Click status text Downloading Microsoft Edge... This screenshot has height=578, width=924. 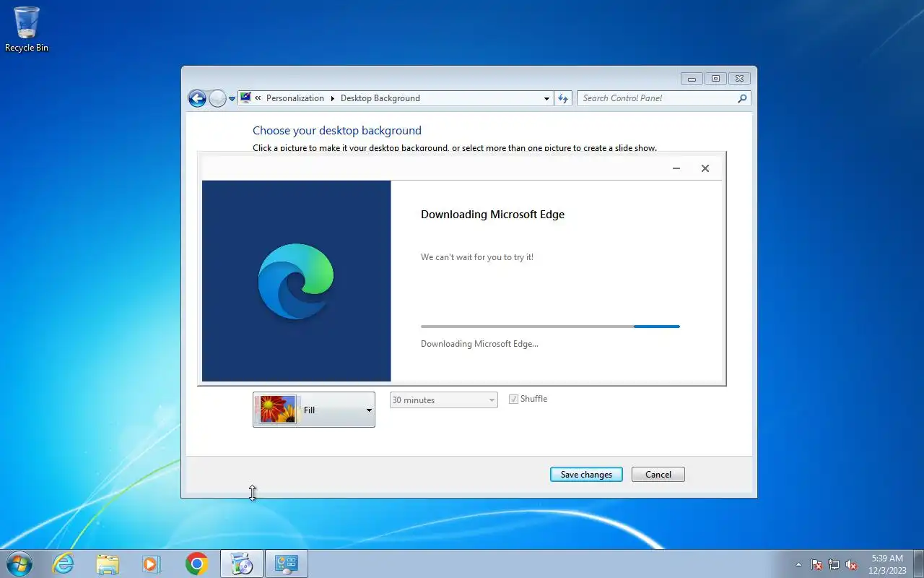[x=479, y=344]
